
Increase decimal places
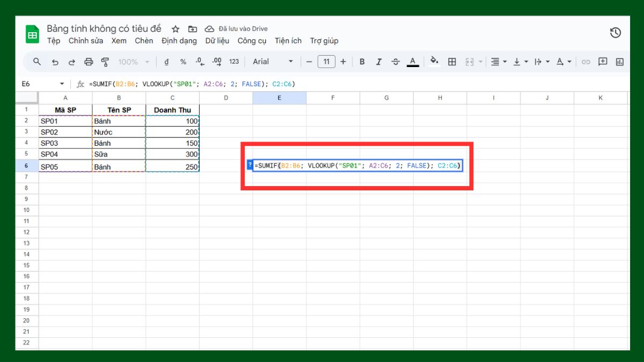217,62
